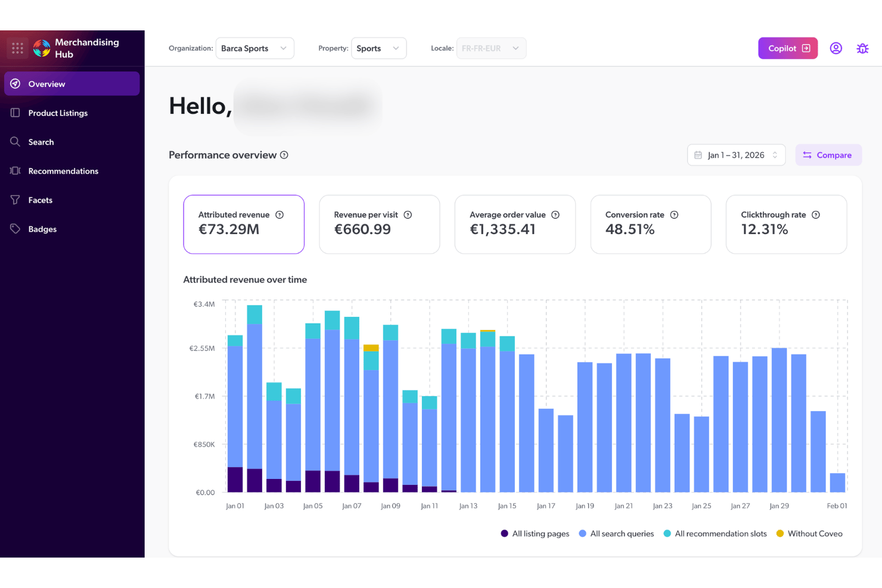Click the Feb 01 chart bar
The image size is (882, 588).
coord(837,483)
